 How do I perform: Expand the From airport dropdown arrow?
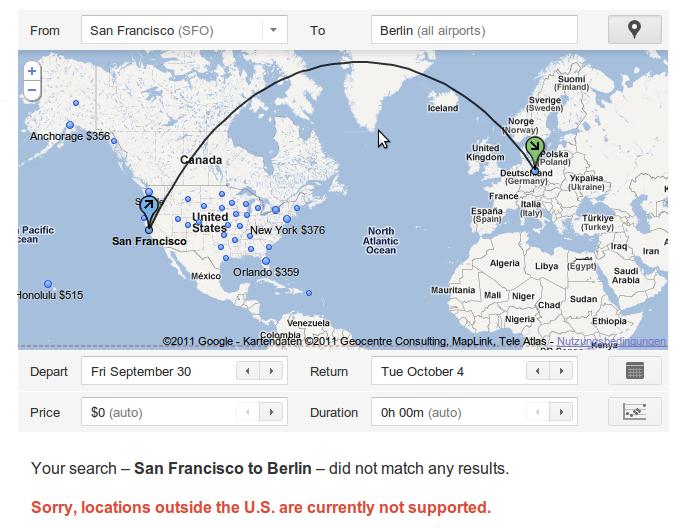[x=273, y=30]
